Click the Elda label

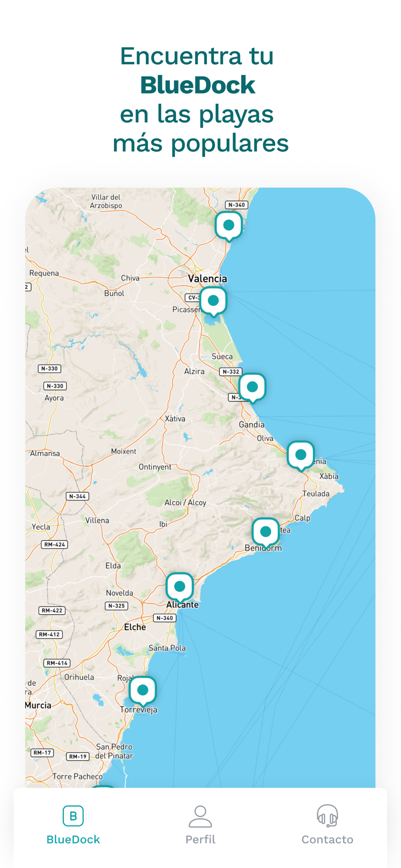(113, 566)
